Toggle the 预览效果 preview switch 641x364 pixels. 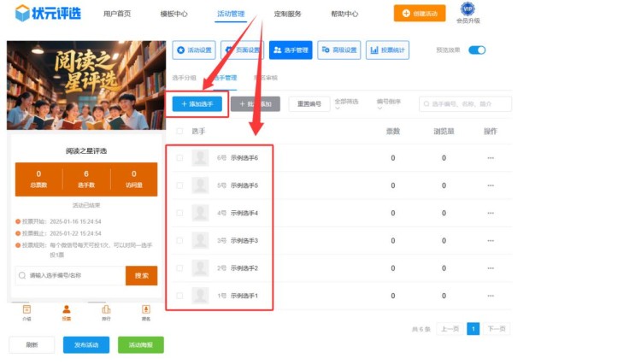point(477,50)
